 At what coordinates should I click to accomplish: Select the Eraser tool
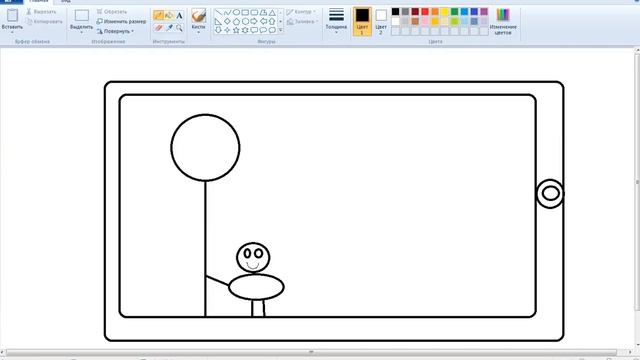(158, 28)
